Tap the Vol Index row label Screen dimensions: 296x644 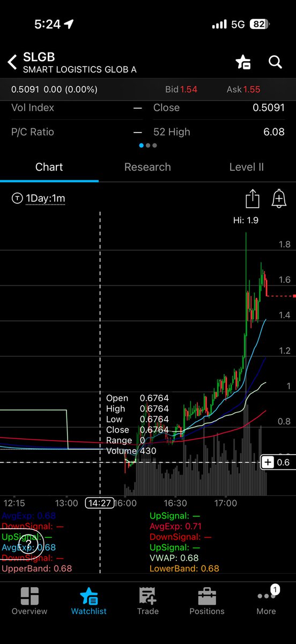pyautogui.click(x=33, y=107)
